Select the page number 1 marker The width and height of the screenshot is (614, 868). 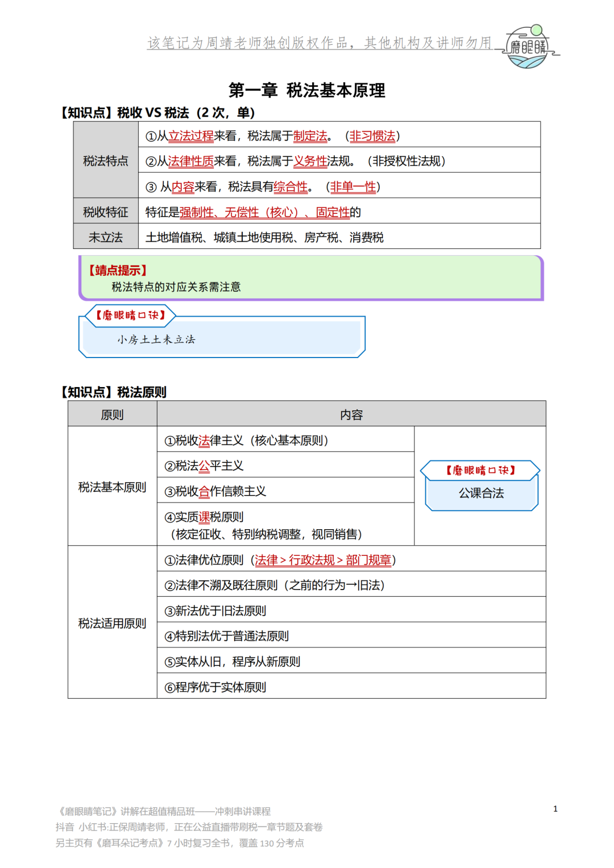pos(555,807)
